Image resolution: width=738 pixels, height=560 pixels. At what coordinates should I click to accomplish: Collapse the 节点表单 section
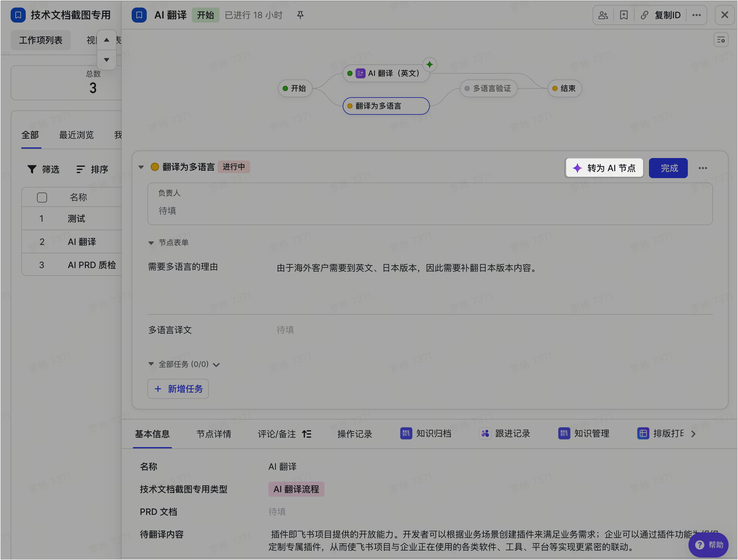[151, 243]
